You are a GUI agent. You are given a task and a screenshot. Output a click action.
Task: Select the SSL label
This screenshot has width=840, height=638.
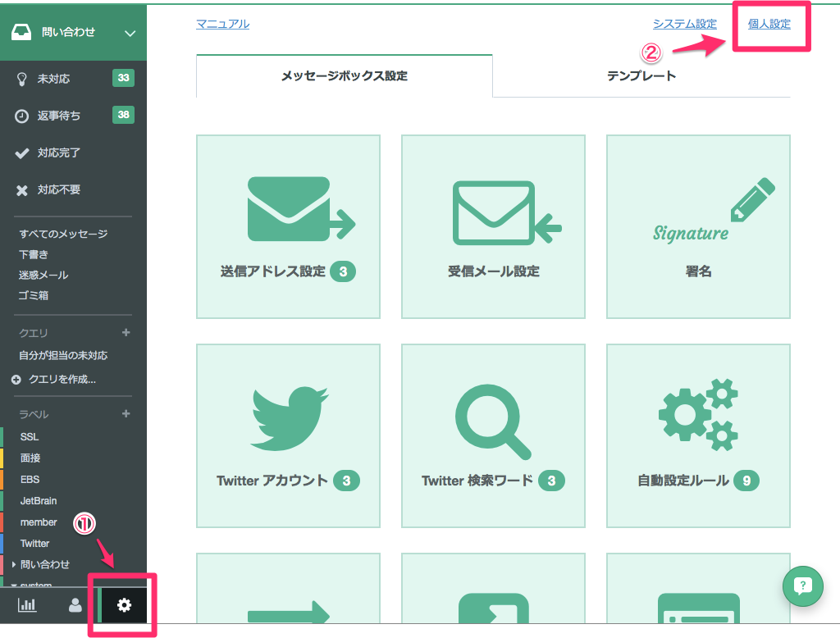pos(30,436)
